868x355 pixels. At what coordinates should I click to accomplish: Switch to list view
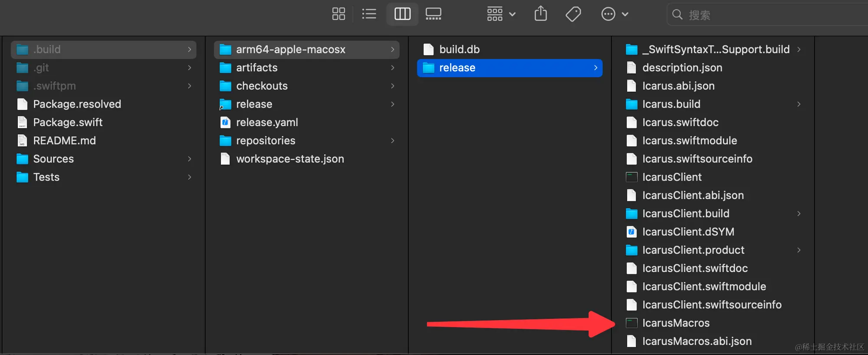pos(369,14)
